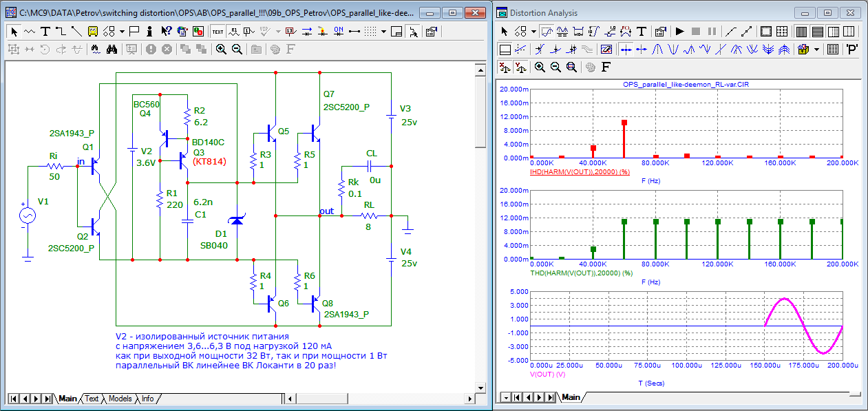Image resolution: width=868 pixels, height=411 pixels.
Task: Switch to the Info tab
Action: coord(148,399)
